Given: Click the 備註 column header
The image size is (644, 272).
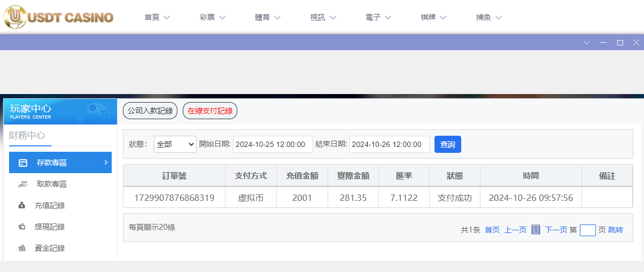Looking at the screenshot, I should coord(607,175).
